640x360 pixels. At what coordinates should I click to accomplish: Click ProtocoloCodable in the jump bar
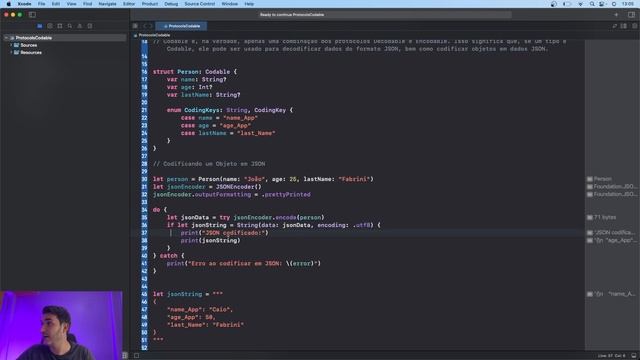pyautogui.click(x=154, y=35)
